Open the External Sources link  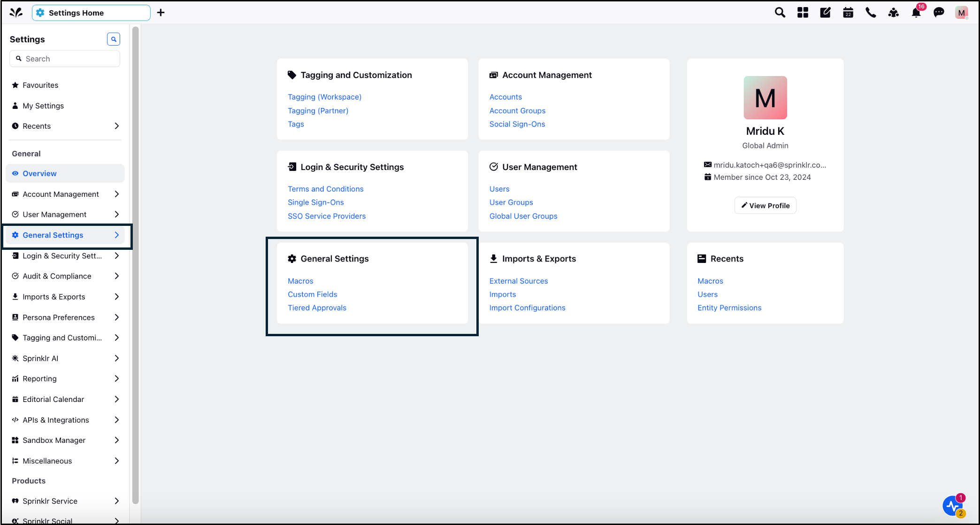click(519, 281)
